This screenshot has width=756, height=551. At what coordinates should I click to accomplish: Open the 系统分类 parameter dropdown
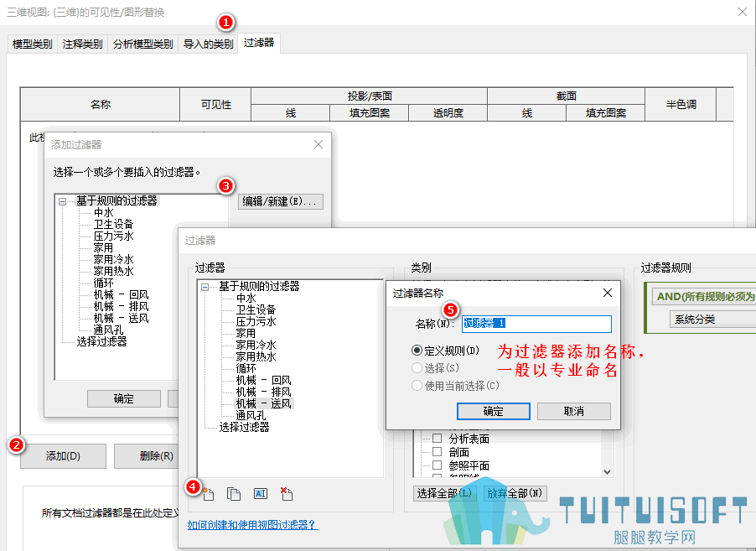(x=712, y=320)
